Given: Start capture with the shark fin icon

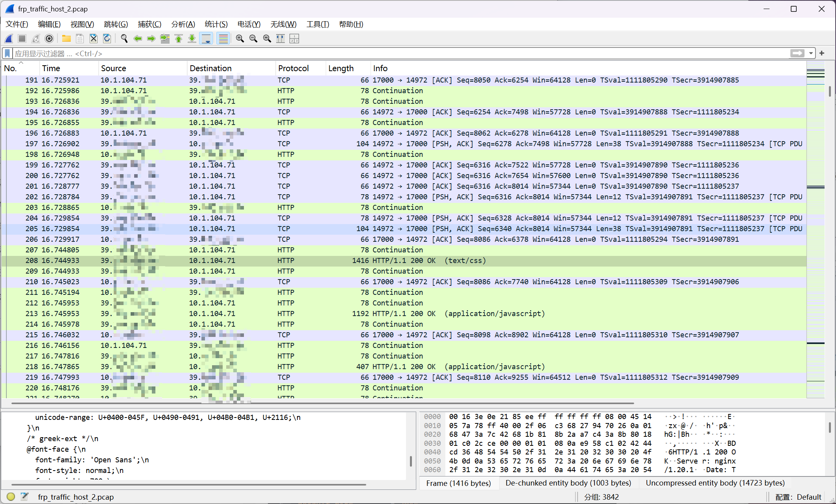Looking at the screenshot, I should (x=9, y=39).
